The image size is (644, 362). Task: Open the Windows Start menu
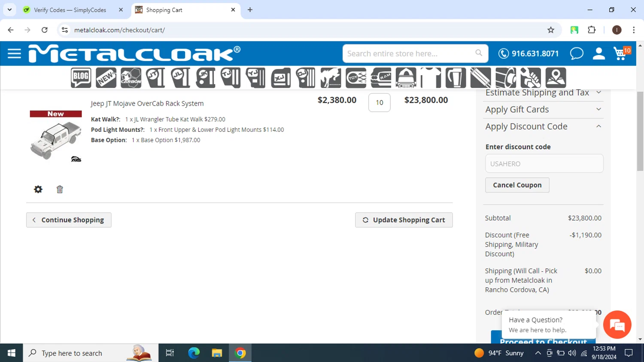coord(11,353)
